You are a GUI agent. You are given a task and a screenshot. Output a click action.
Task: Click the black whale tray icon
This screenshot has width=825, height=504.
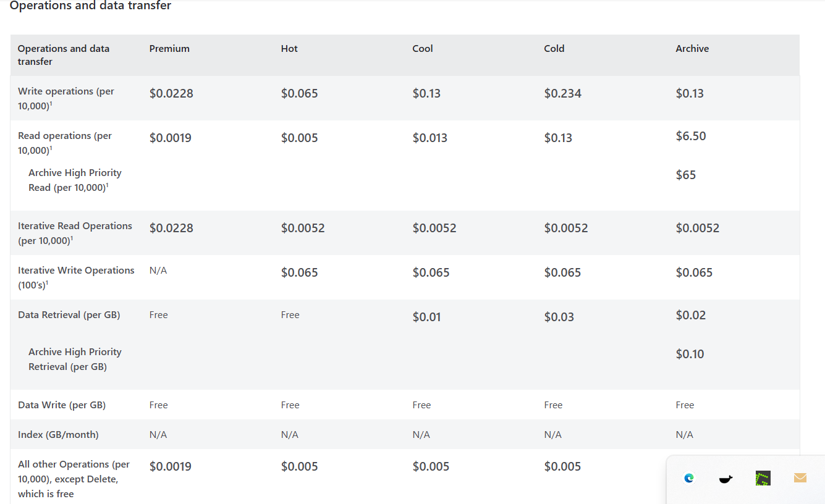[726, 479]
